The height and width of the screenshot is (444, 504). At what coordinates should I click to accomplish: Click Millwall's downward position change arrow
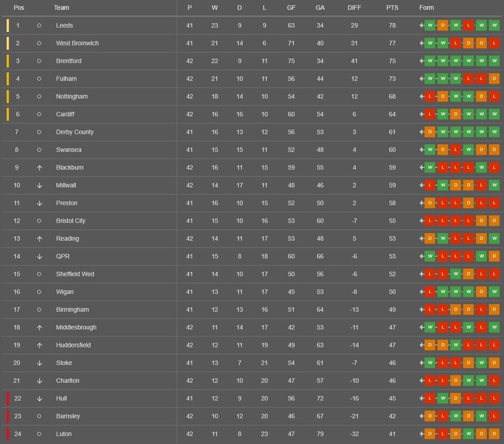point(39,185)
